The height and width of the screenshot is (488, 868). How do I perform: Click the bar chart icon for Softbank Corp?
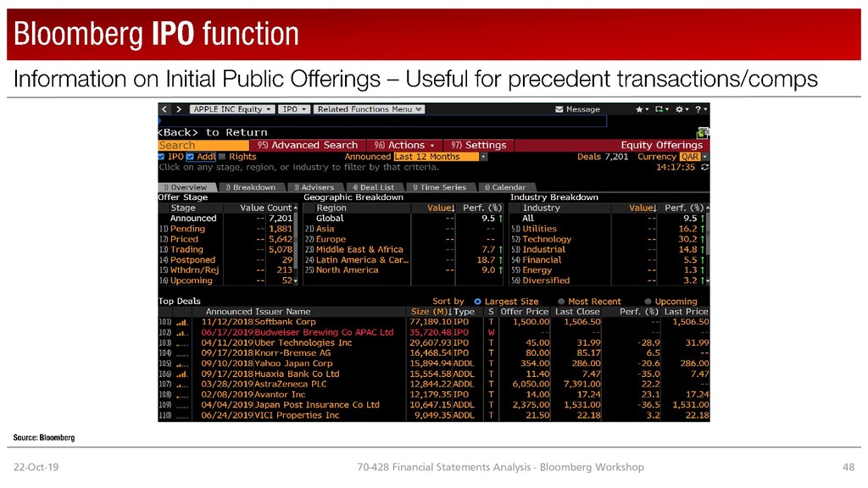182,323
